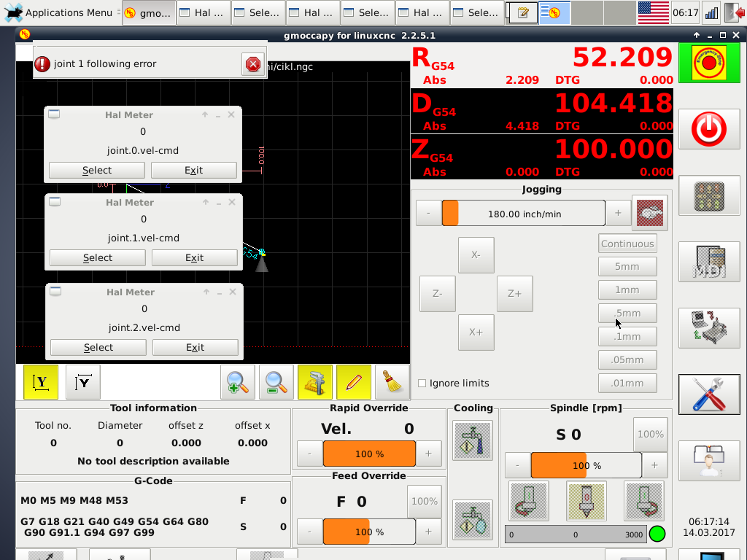
Task: Toggle flood coolant
Action: pos(473,440)
